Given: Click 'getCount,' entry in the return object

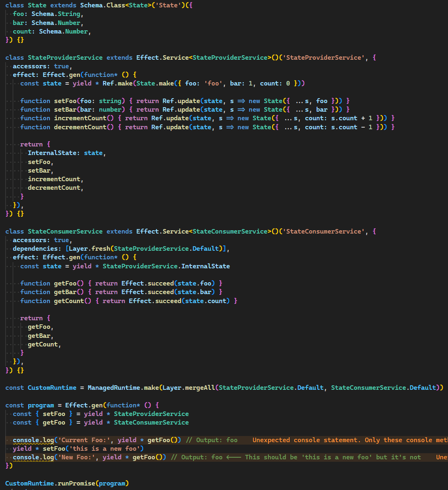Looking at the screenshot, I should (x=45, y=344).
